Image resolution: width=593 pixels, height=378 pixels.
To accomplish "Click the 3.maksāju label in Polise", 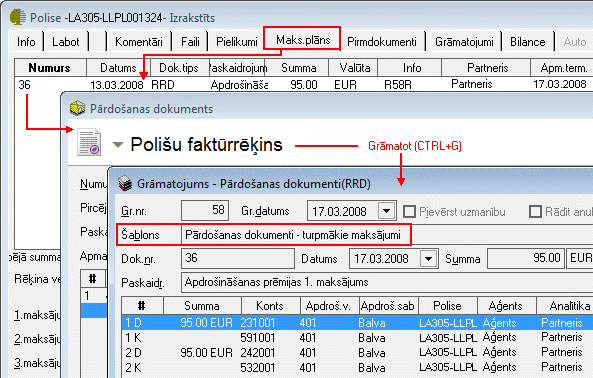I will (37, 363).
